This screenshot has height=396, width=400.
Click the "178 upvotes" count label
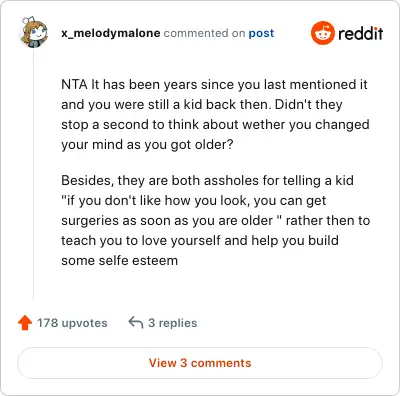72,323
